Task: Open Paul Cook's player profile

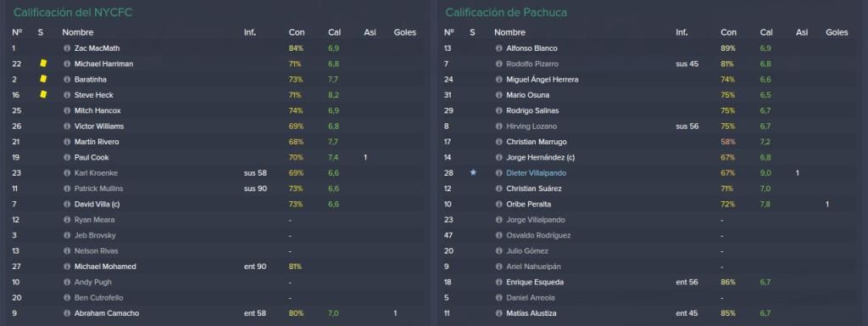Action: 92,157
